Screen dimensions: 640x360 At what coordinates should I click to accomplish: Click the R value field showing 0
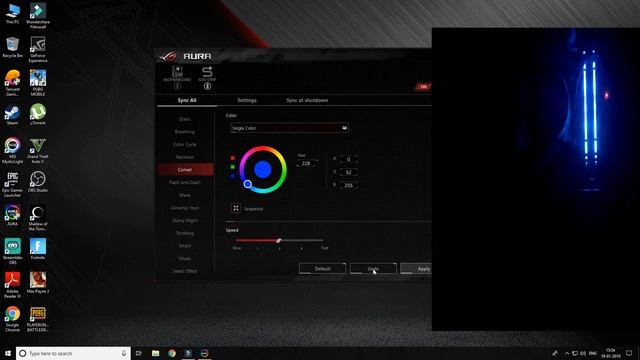click(348, 159)
